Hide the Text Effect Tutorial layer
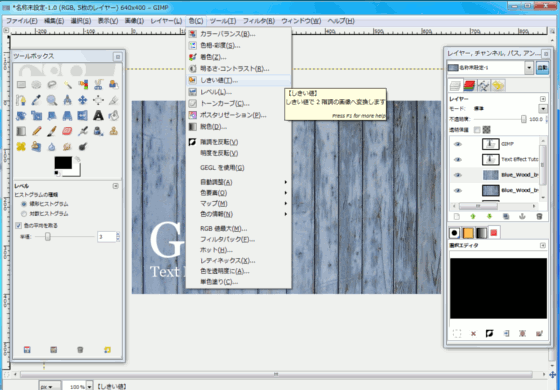Image resolution: width=560 pixels, height=390 pixels. 458,159
